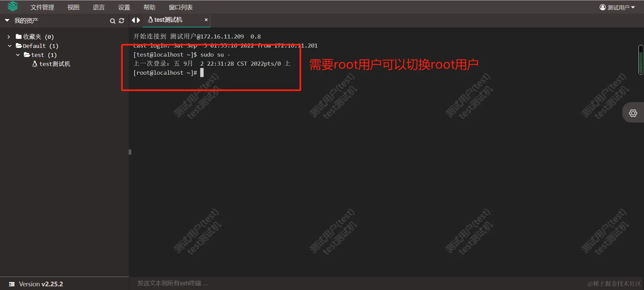Click the user avatar icon
Screen dimensions: 644x290
coord(603,7)
